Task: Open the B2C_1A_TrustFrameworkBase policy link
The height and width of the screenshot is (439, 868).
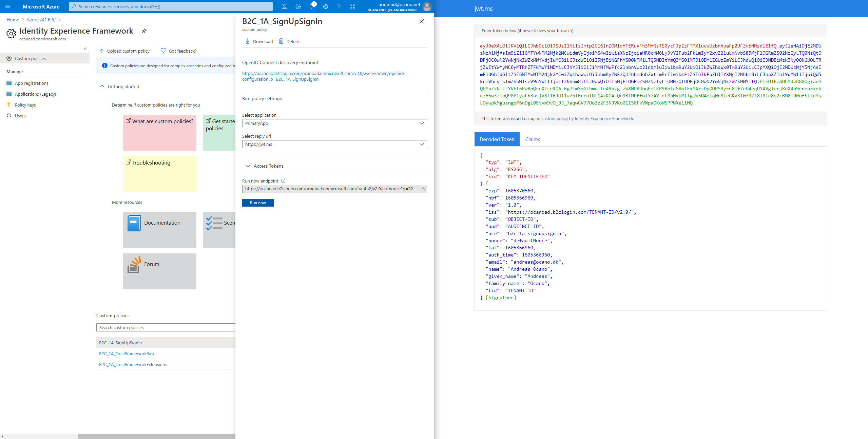Action: (x=127, y=354)
